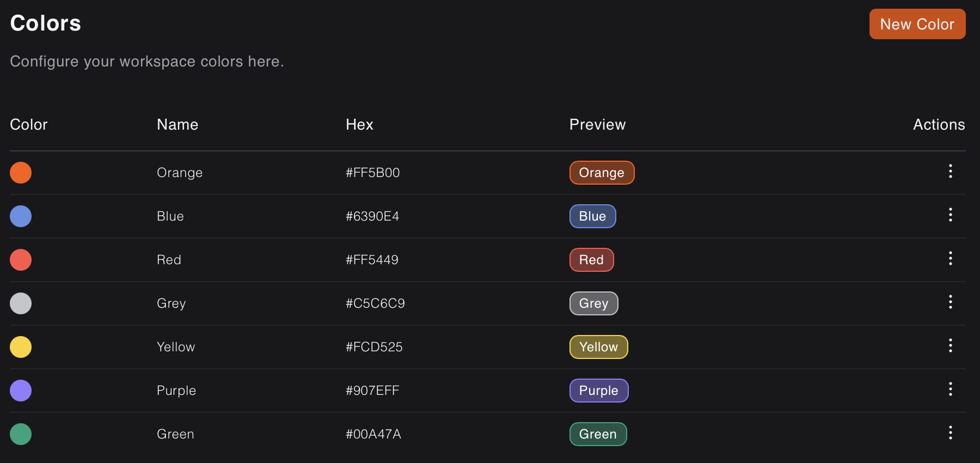Click the kebab menu in Red row
The width and height of the screenshot is (980, 463).
[950, 259]
